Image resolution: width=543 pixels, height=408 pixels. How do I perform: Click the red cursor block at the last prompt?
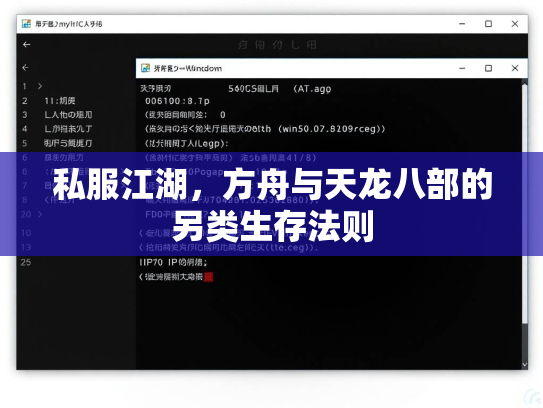pos(208,277)
